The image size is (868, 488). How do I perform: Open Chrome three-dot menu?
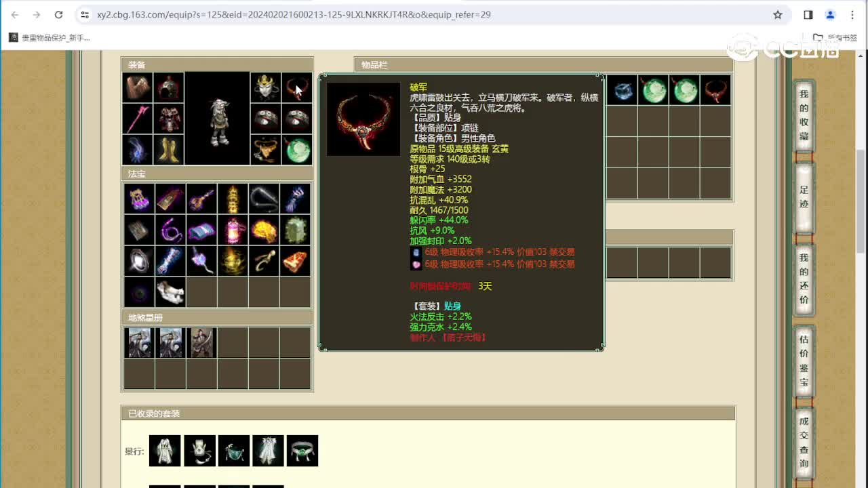852,14
